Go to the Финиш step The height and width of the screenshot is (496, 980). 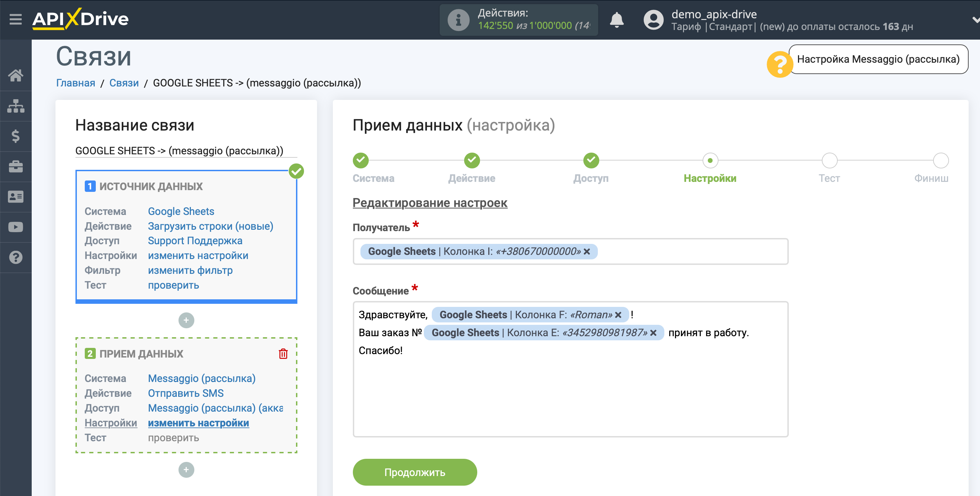pos(940,161)
